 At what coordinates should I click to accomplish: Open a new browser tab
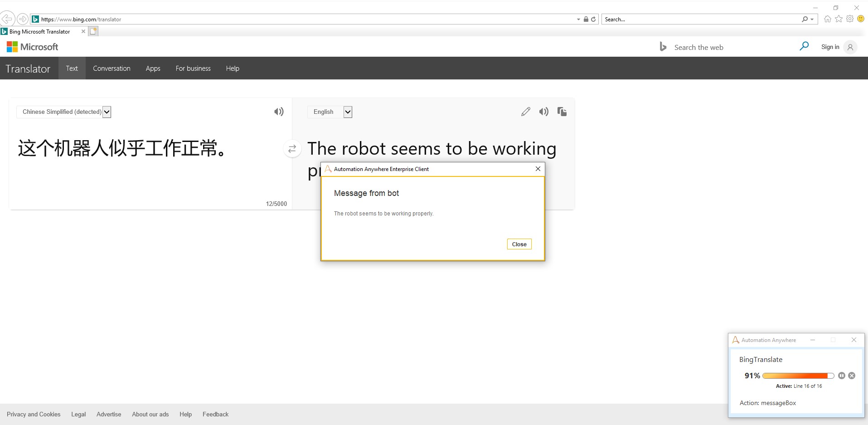[93, 31]
